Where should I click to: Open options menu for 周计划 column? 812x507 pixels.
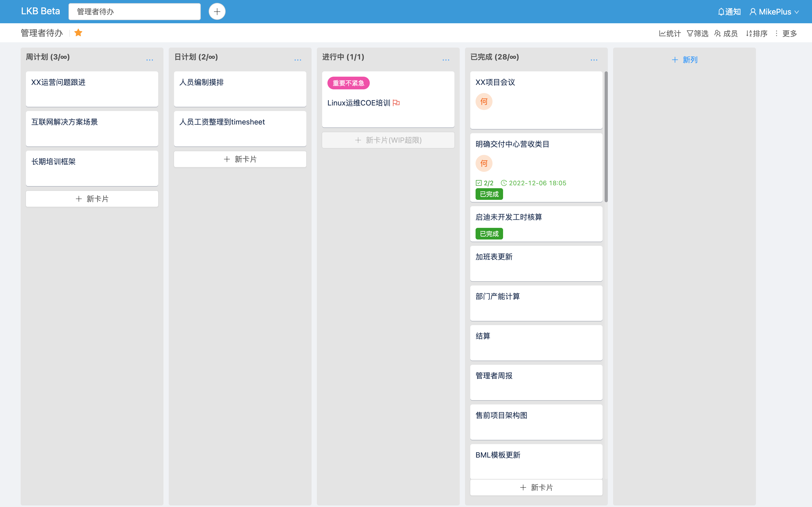150,60
